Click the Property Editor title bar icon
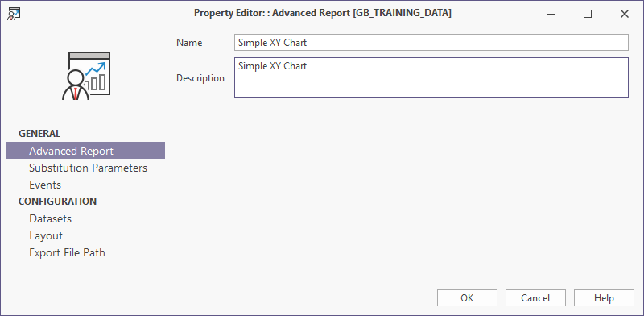Viewport: 644px width, 316px height. coord(14,14)
